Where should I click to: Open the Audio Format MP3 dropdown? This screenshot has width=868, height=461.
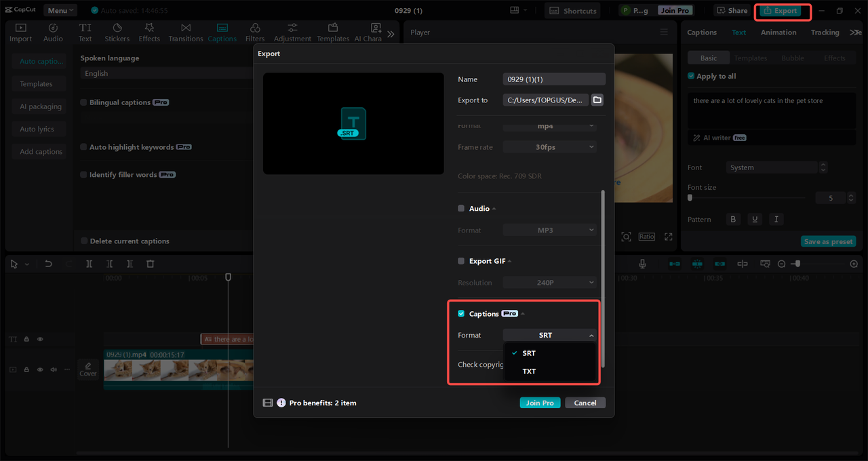point(550,230)
